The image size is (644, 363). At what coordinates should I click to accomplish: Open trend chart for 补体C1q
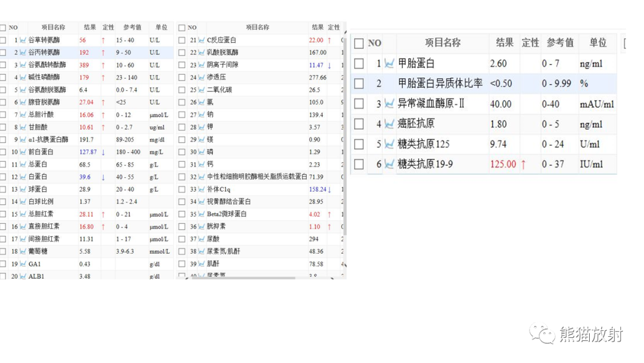202,189
